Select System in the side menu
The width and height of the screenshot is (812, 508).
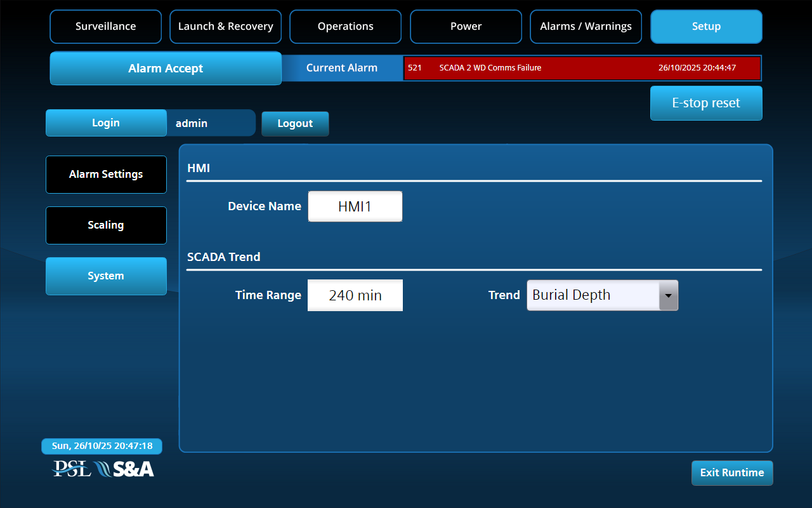pyautogui.click(x=106, y=276)
